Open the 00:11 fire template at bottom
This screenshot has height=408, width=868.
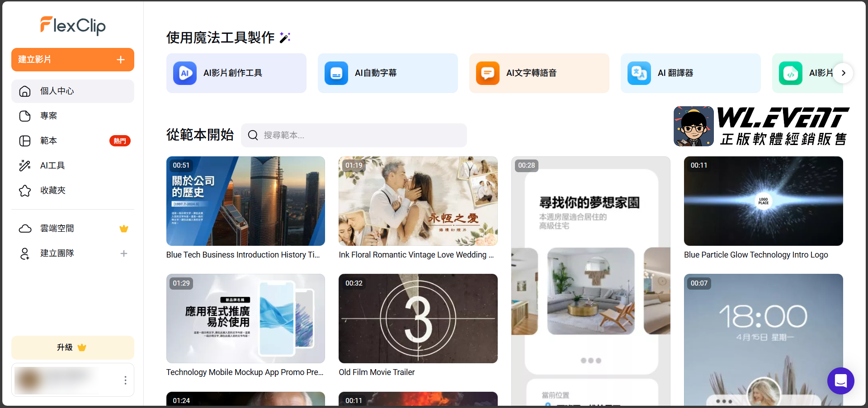tap(418, 399)
